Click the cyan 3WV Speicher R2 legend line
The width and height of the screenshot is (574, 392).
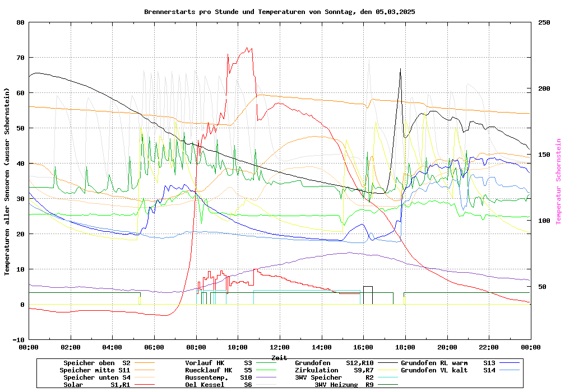pos(387,377)
